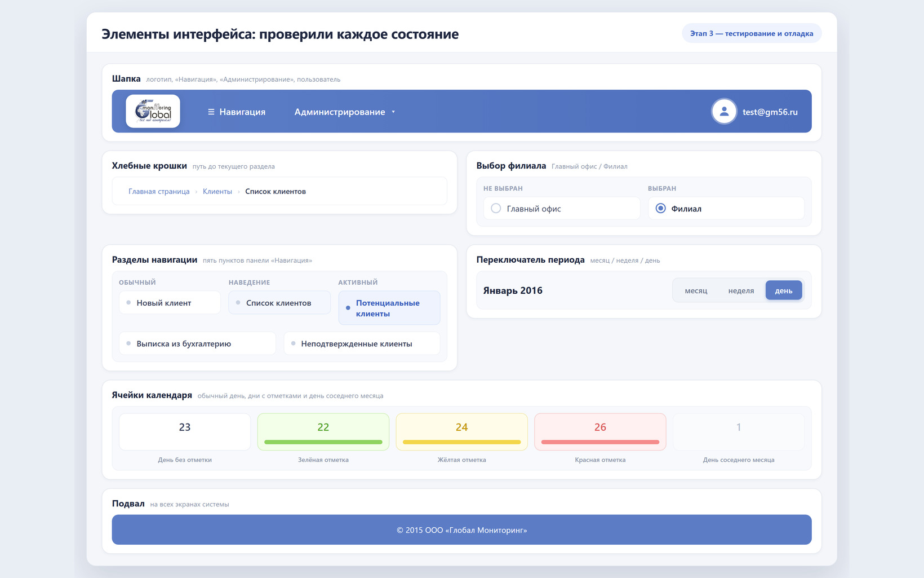The height and width of the screenshot is (578, 924).
Task: Open the Клиенты breadcrumb link
Action: tap(217, 191)
